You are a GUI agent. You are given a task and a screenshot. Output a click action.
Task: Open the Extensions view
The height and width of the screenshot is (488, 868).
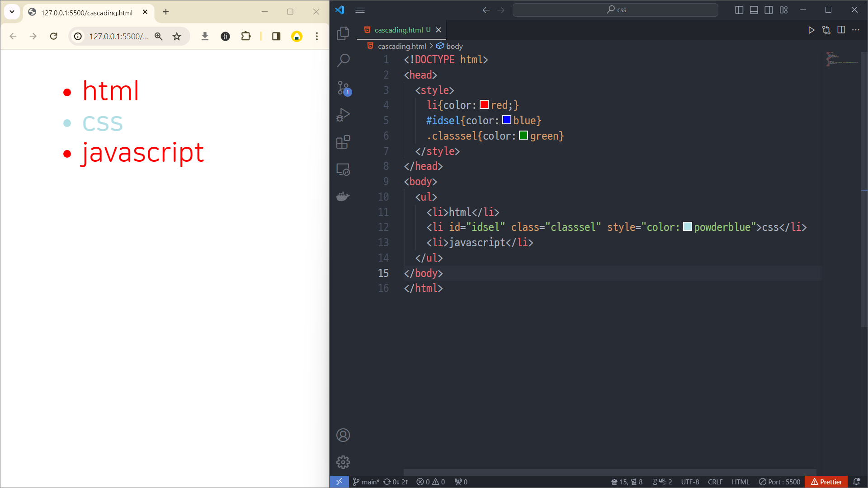coord(343,142)
